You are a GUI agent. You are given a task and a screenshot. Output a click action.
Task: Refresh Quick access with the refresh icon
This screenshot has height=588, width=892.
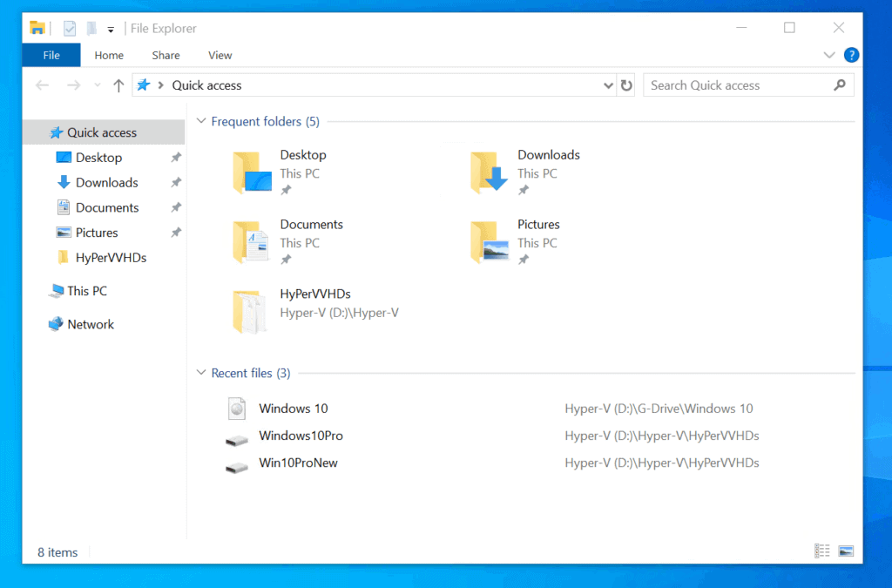coord(626,85)
